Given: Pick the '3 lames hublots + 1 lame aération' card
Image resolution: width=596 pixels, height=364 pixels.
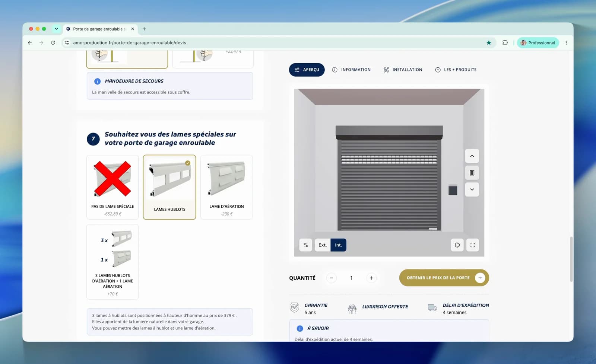Looking at the screenshot, I should click(x=112, y=262).
